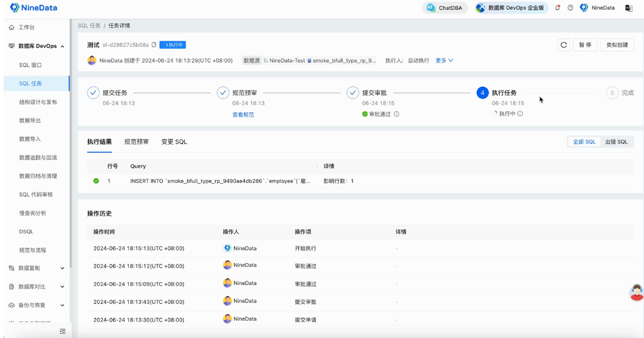Click the 操作时间 column header

[104, 232]
